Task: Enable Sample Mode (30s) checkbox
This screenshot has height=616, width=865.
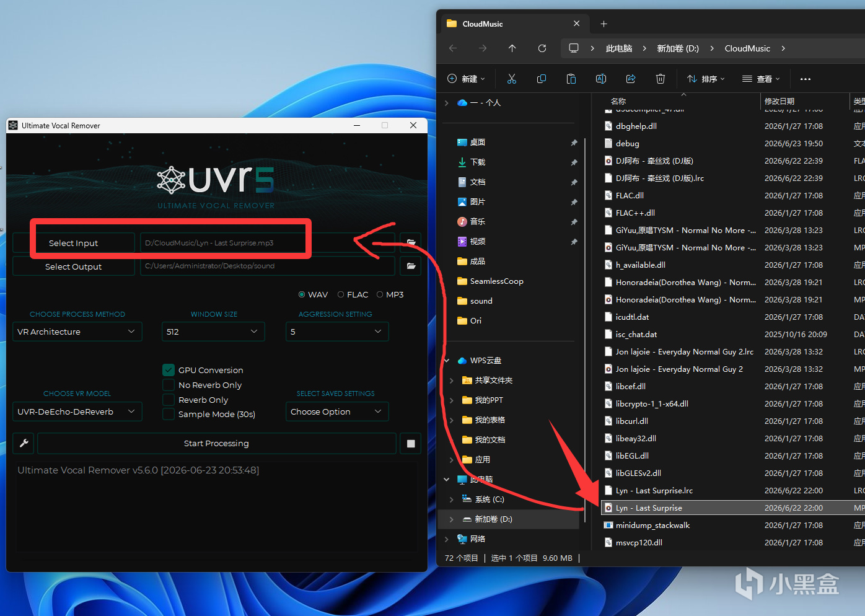Action: (169, 414)
